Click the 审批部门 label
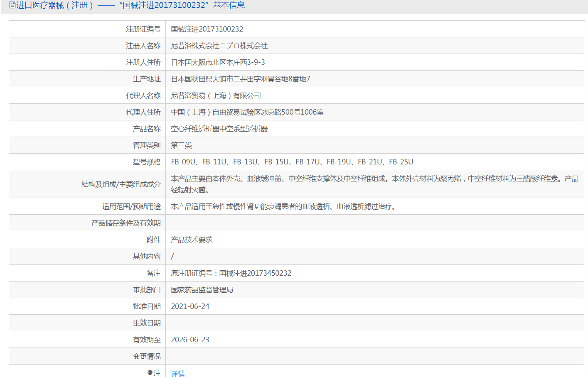Image resolution: width=588 pixels, height=377 pixels. pyautogui.click(x=147, y=289)
